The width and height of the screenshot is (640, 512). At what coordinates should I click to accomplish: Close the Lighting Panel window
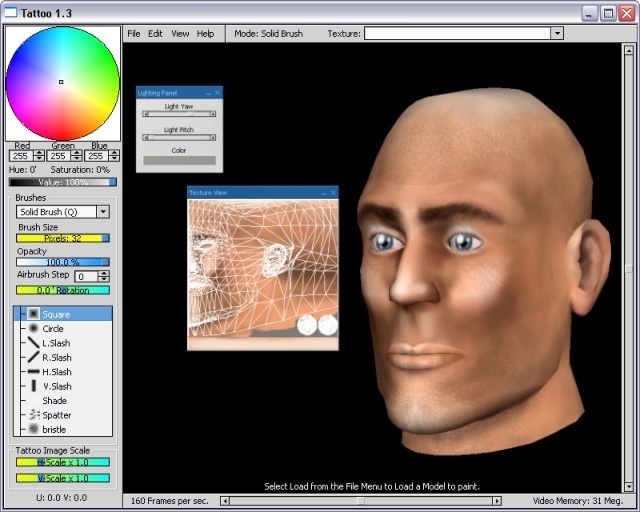217,92
